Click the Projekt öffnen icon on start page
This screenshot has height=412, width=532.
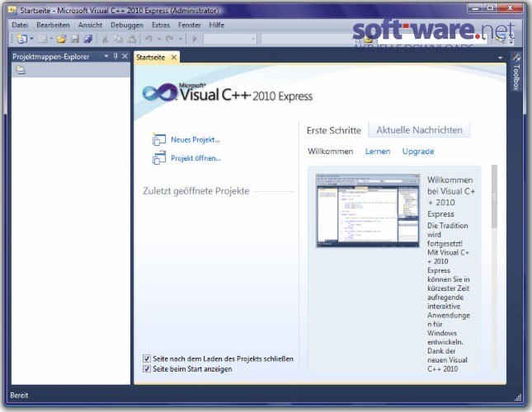[x=159, y=158]
